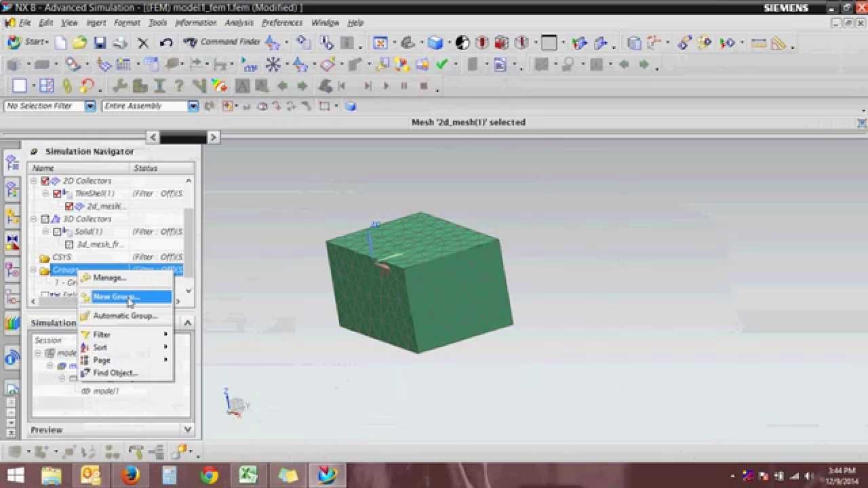Open the Analysis menu
Image resolution: width=868 pixels, height=488 pixels.
point(239,22)
